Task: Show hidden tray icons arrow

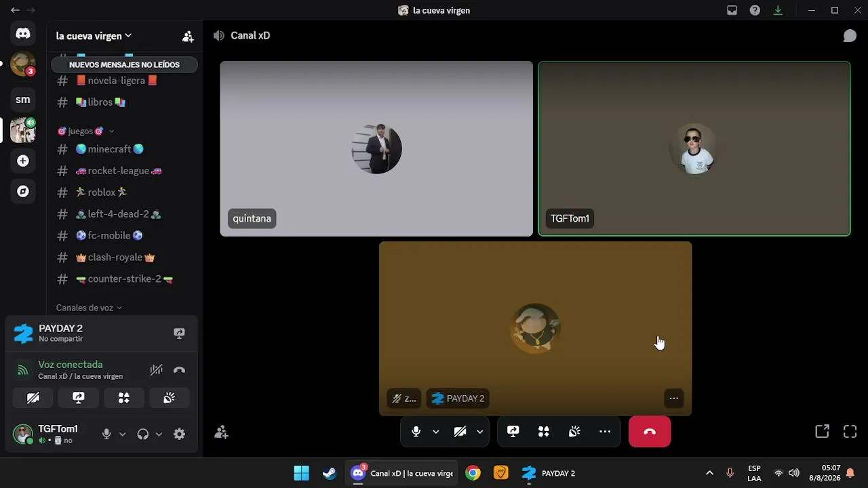Action: (x=709, y=473)
